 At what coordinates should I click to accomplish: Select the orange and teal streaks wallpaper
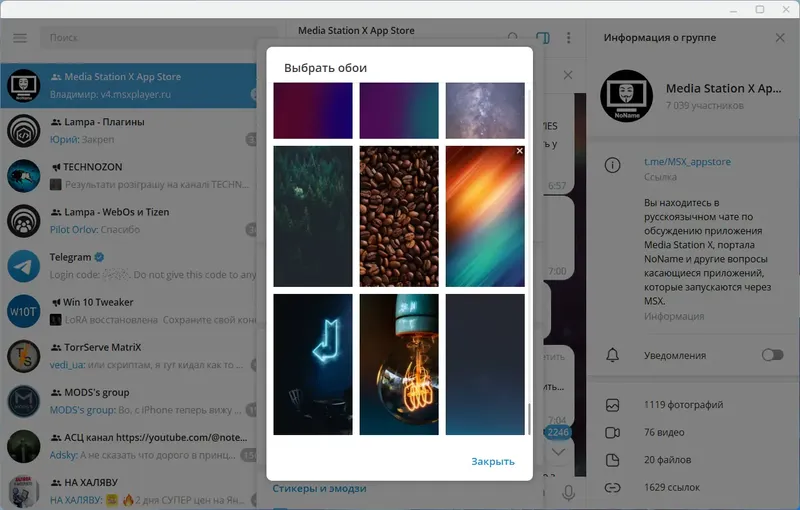(x=485, y=216)
